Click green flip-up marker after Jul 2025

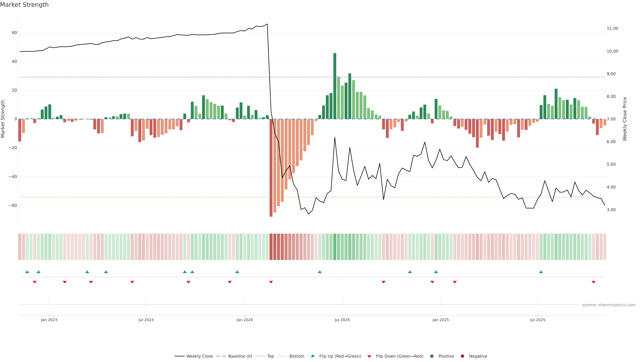click(x=541, y=272)
